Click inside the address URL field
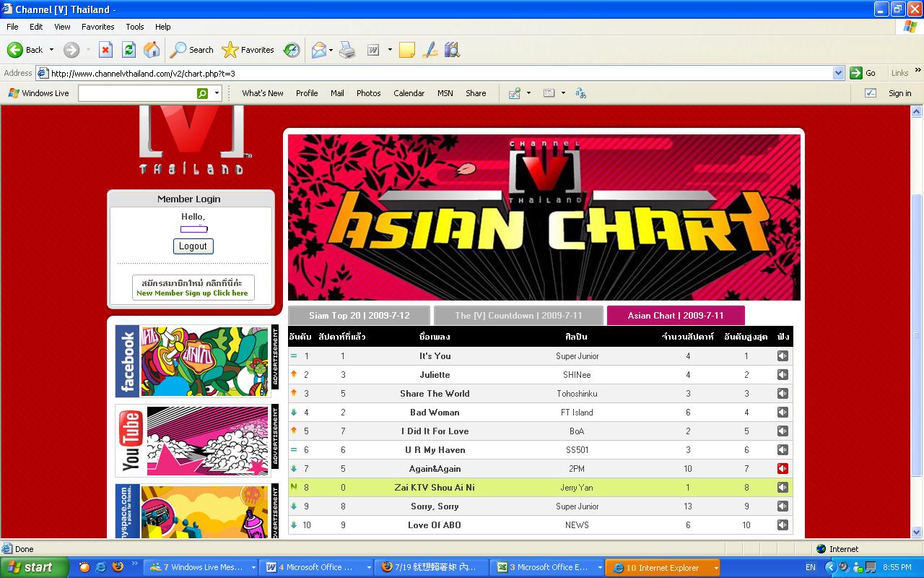The image size is (924, 578). pos(440,73)
